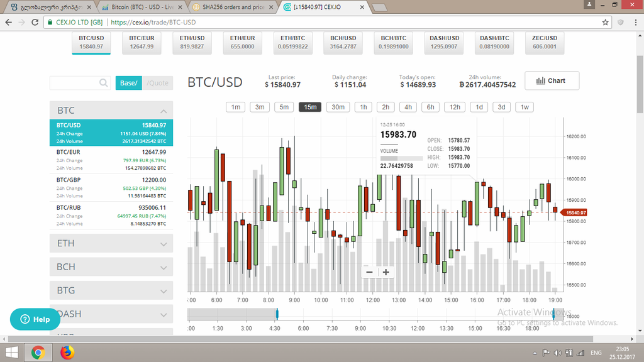Click the Chart button
Viewport: 644px width, 362px height.
coord(552,80)
